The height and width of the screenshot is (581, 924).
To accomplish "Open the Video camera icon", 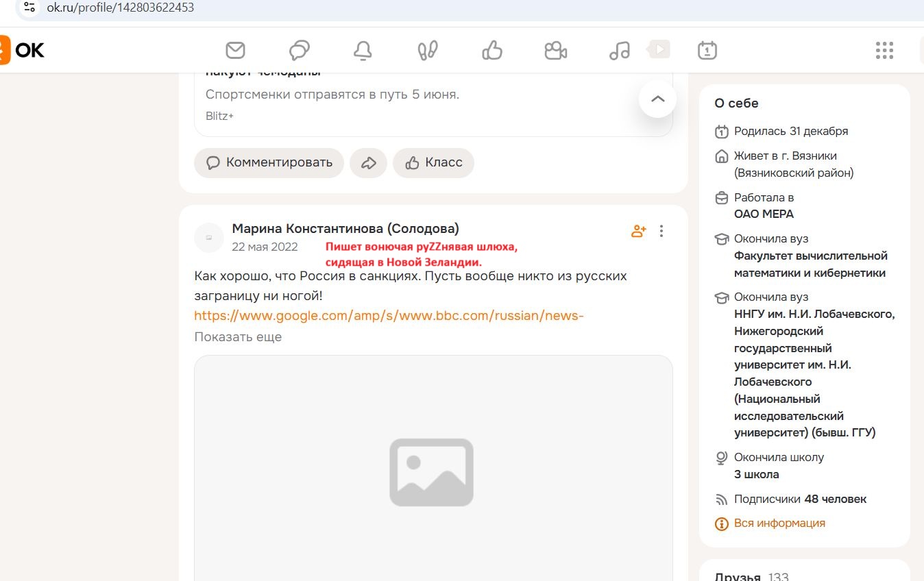I will 555,50.
